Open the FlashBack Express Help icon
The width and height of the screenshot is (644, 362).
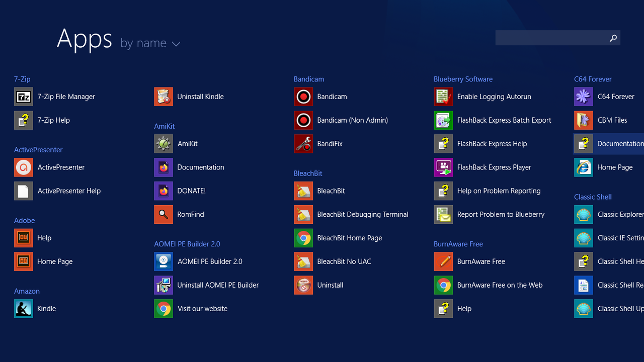[x=443, y=144]
